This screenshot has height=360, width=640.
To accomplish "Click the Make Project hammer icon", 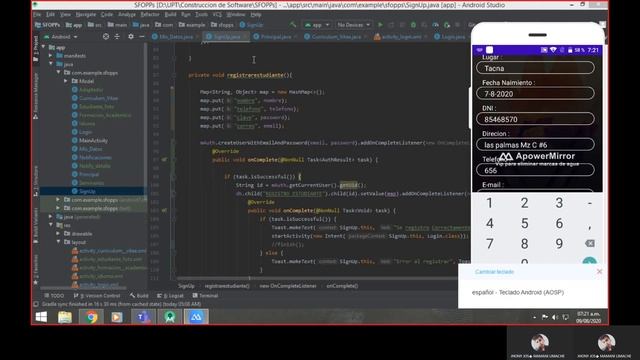I will (x=293, y=24).
